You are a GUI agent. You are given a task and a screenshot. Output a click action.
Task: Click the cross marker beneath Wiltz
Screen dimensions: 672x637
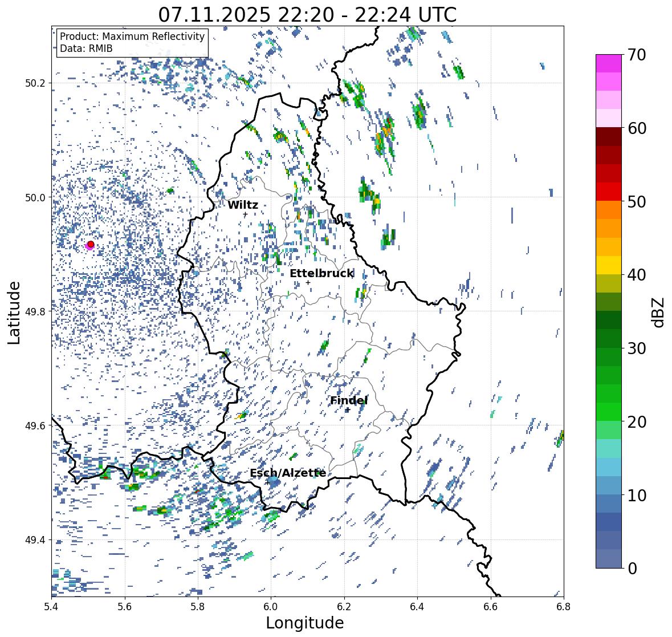click(x=245, y=214)
